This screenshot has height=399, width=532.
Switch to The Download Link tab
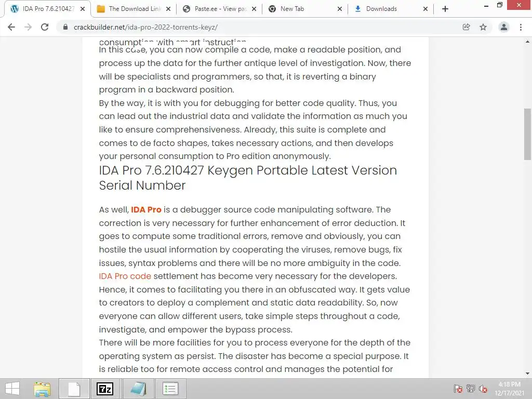[x=133, y=9]
